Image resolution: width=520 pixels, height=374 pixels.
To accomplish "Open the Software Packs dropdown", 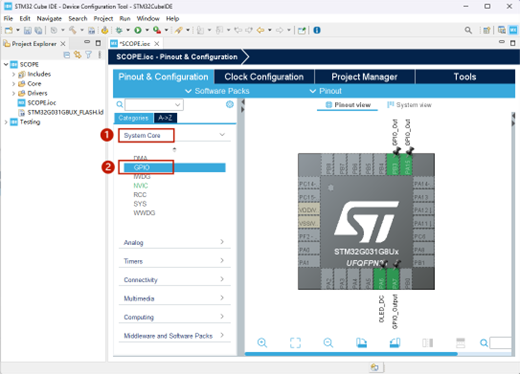I will coord(217,91).
